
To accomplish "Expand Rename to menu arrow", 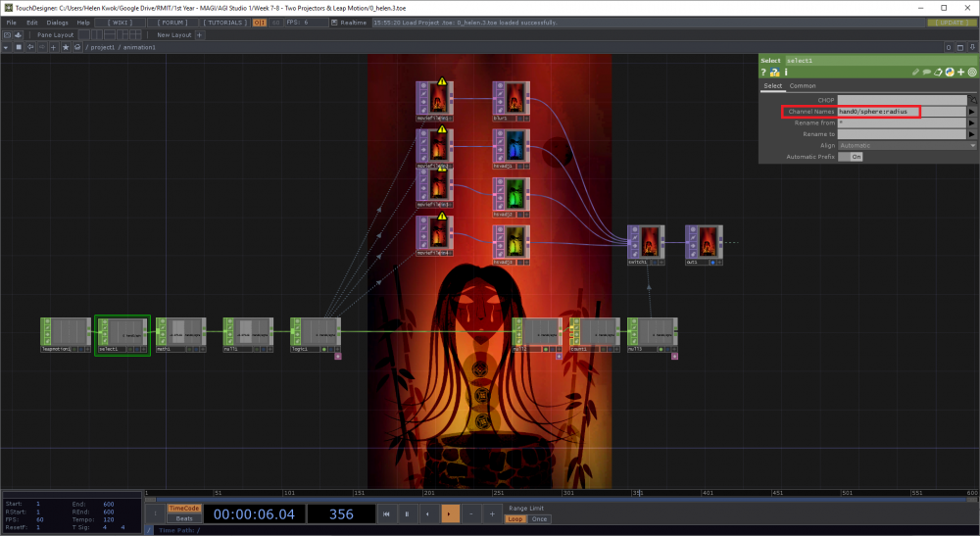I will tap(972, 134).
